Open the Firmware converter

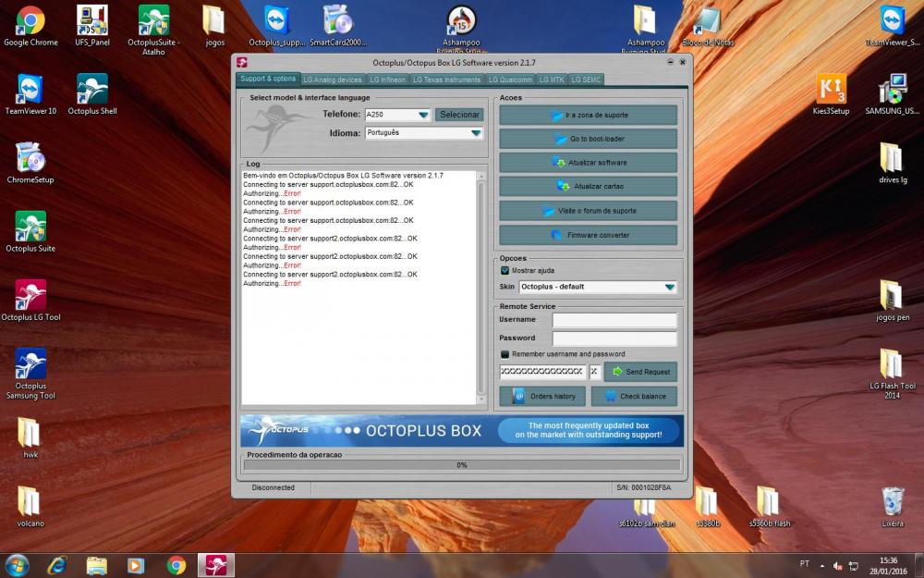(x=588, y=235)
